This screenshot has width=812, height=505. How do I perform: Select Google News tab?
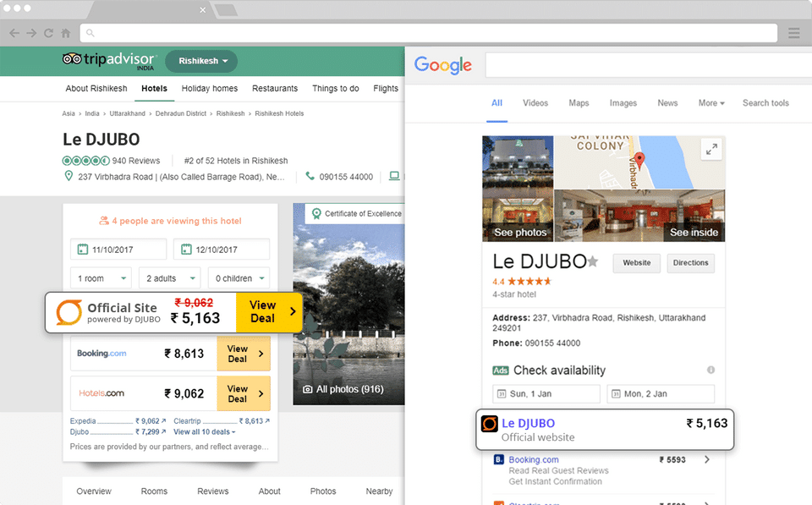coord(667,103)
